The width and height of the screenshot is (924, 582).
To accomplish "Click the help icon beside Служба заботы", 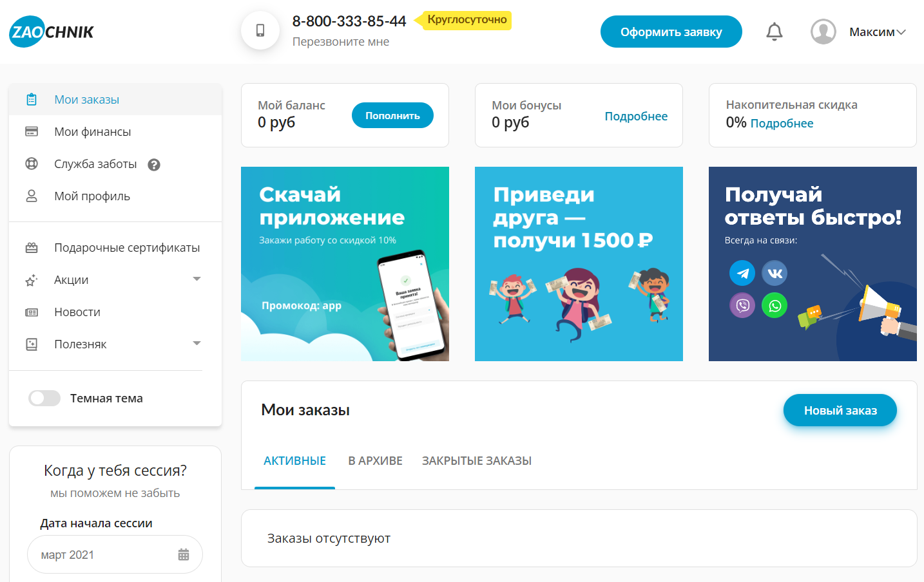I will [154, 165].
